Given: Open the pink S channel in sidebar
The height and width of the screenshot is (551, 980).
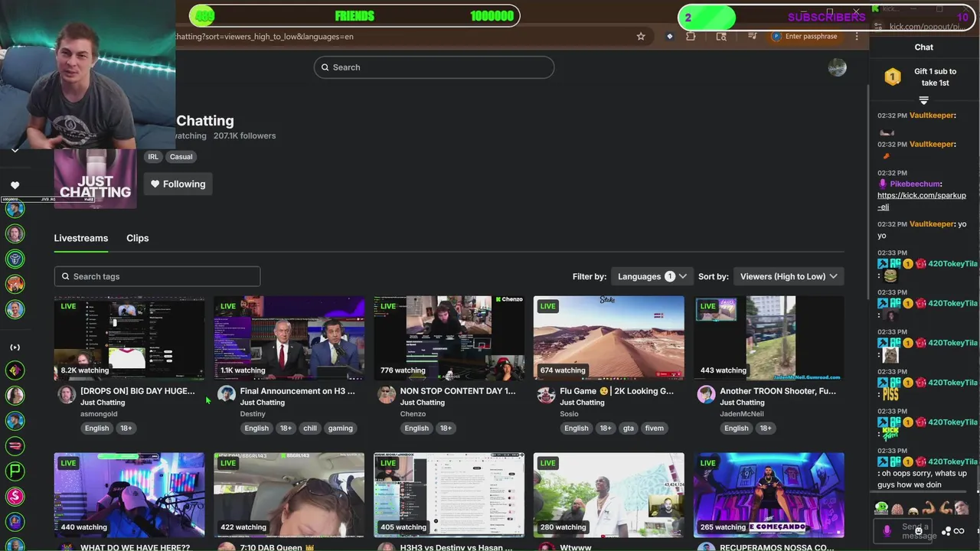Looking at the screenshot, I should pos(15,497).
